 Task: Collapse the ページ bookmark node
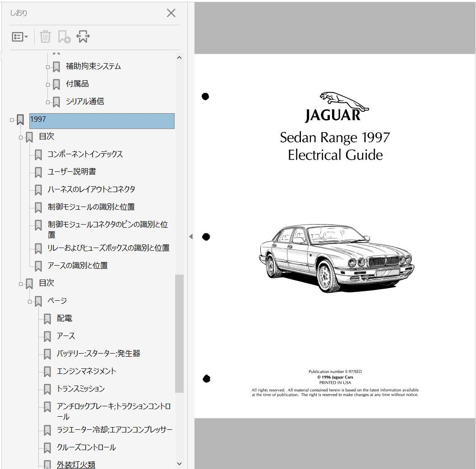click(x=30, y=301)
